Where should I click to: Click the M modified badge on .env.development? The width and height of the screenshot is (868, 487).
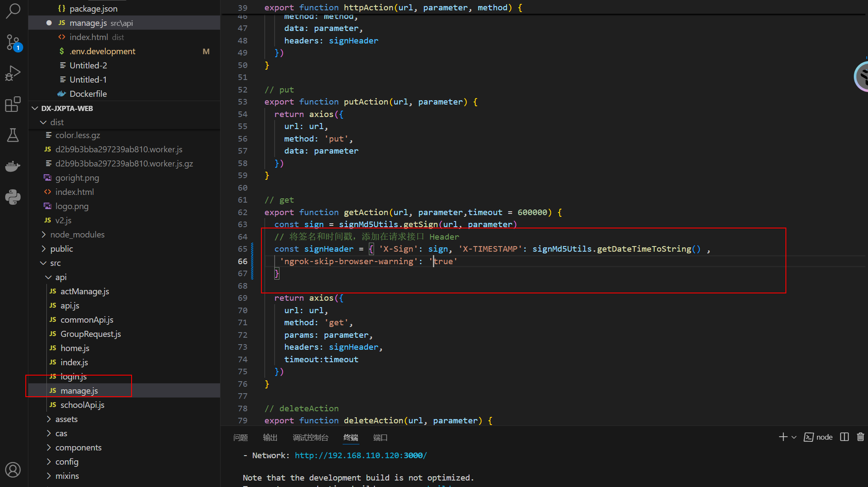pyautogui.click(x=206, y=51)
